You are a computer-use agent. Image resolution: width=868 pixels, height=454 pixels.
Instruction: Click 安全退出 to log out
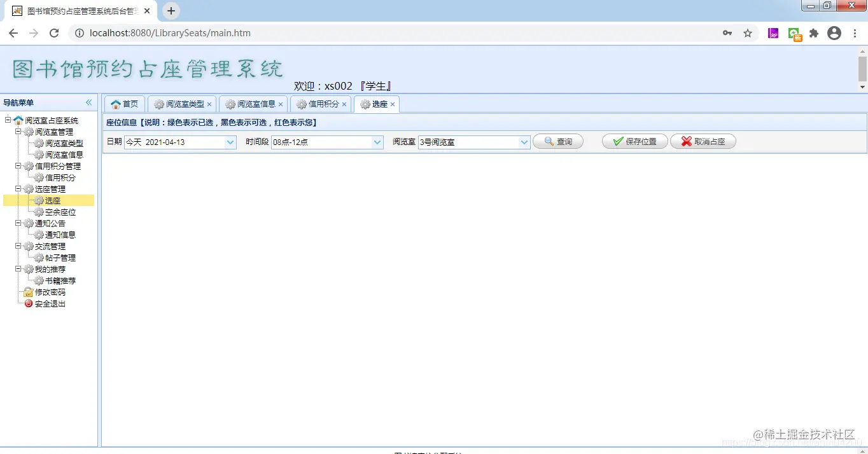[x=50, y=303]
